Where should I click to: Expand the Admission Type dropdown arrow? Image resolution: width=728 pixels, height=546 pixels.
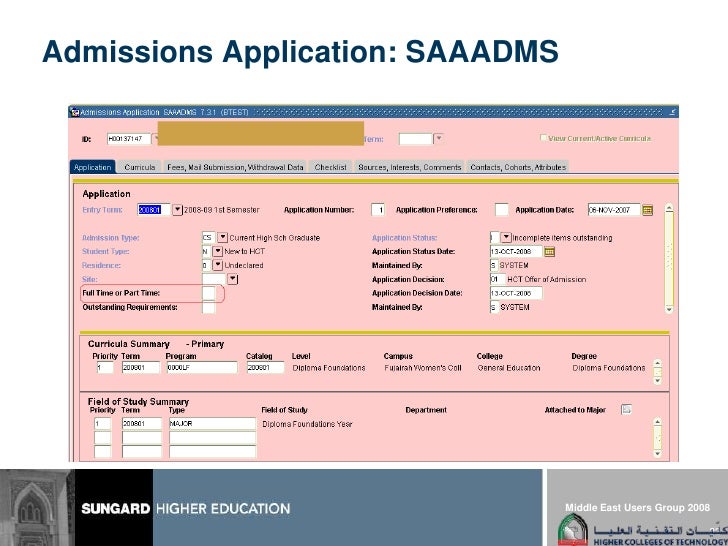[222, 238]
